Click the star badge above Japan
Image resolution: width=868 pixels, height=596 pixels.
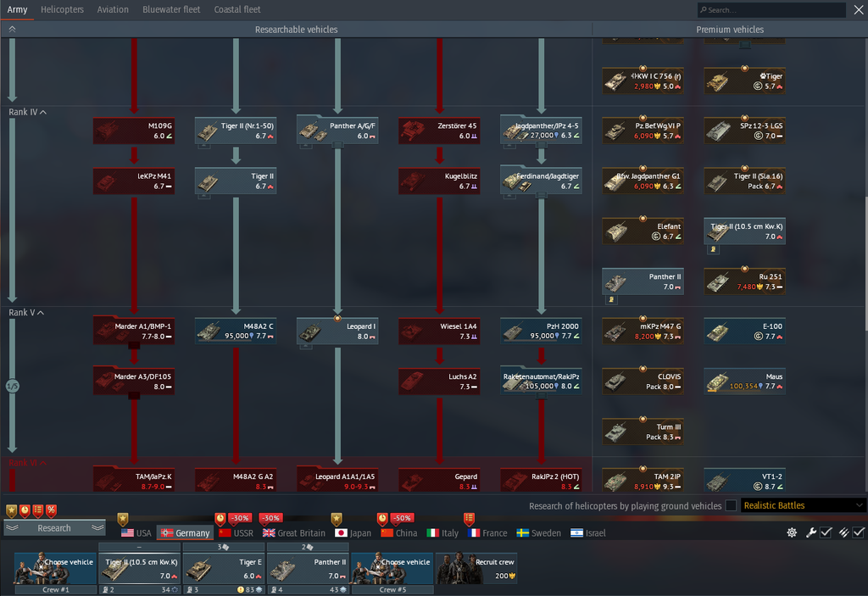pyautogui.click(x=337, y=519)
